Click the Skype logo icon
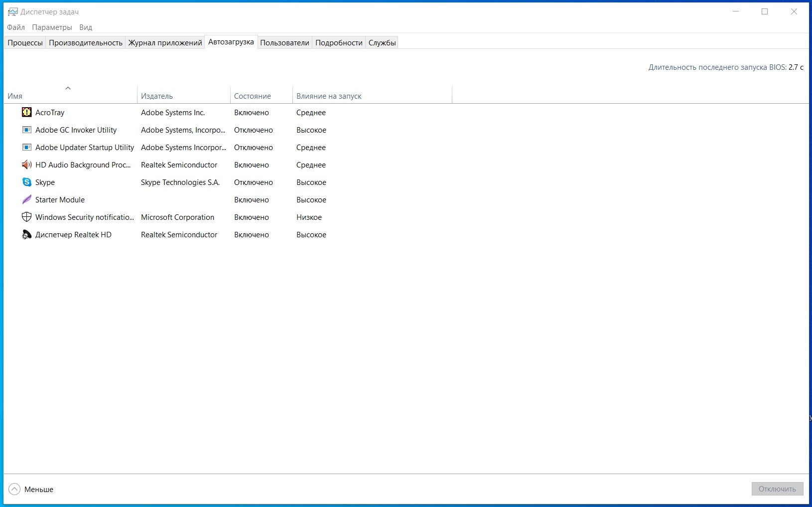 (x=27, y=182)
